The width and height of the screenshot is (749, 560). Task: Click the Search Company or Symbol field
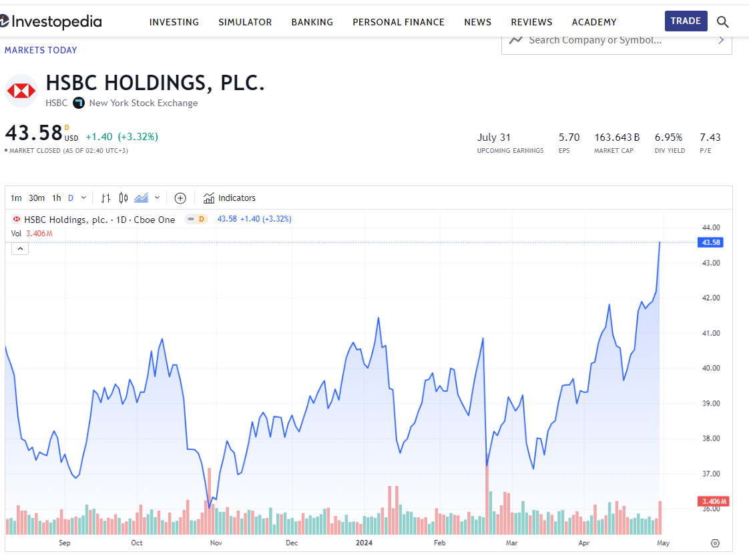pyautogui.click(x=617, y=44)
